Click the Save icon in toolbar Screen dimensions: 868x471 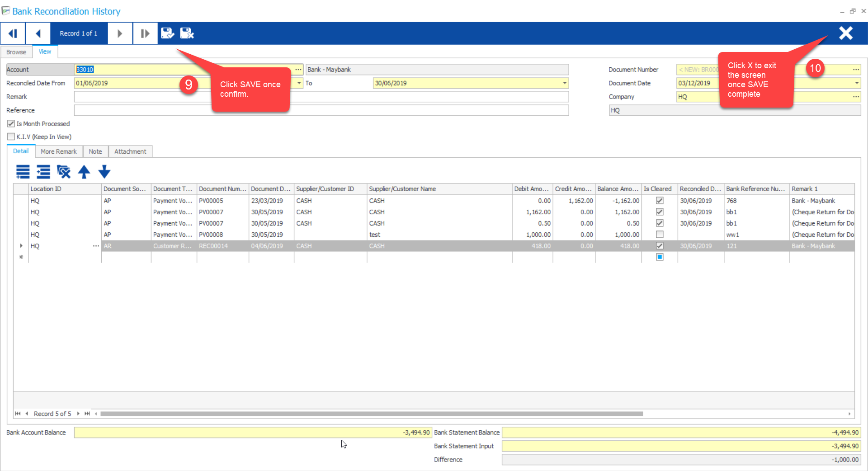168,33
